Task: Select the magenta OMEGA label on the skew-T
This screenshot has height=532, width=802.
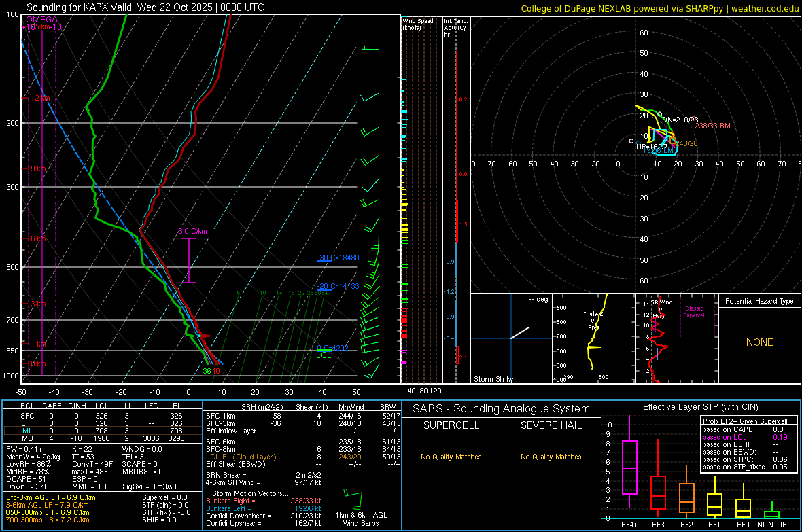Action: [42, 20]
